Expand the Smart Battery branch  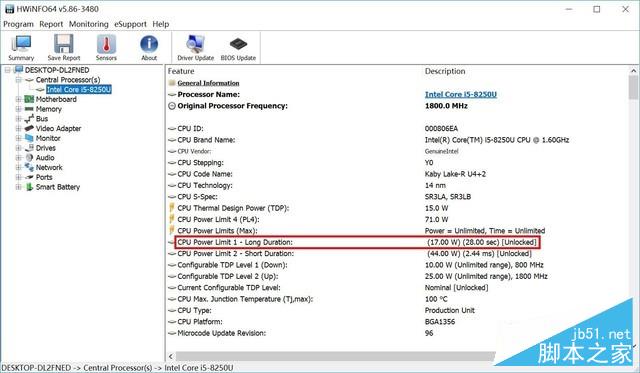tap(18, 187)
